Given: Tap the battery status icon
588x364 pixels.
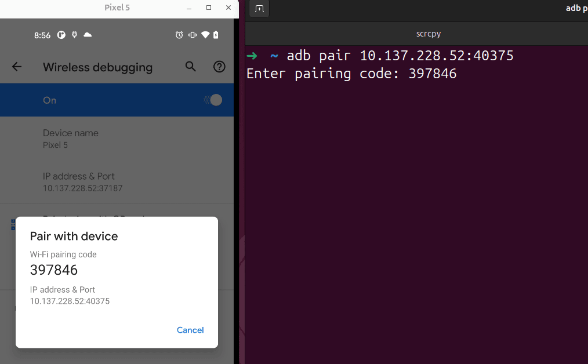Looking at the screenshot, I should point(216,35).
